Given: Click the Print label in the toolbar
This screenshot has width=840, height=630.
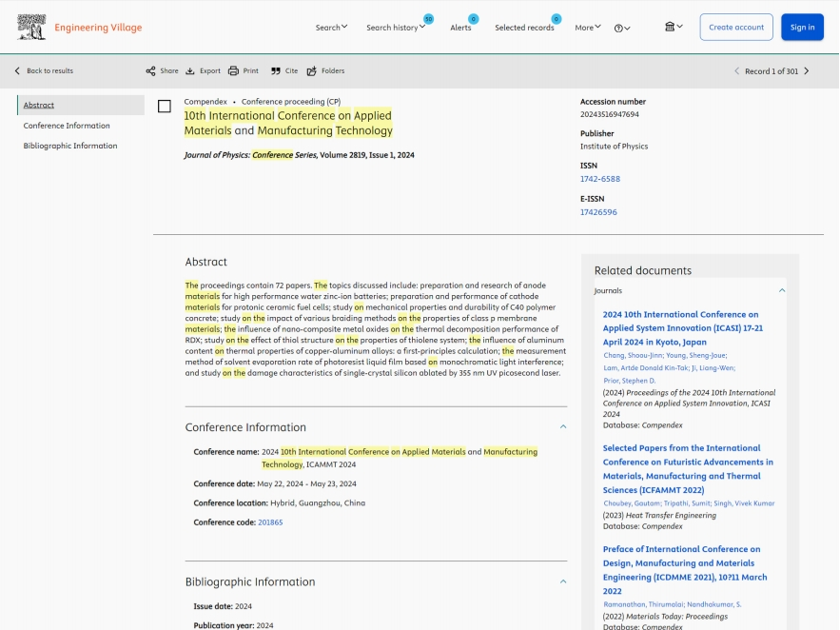Looking at the screenshot, I should coord(251,70).
